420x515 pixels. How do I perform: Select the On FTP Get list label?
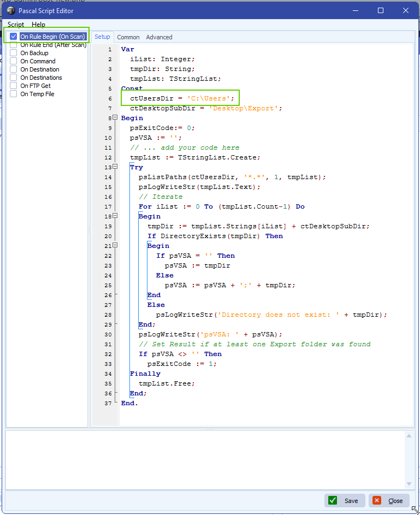[36, 86]
